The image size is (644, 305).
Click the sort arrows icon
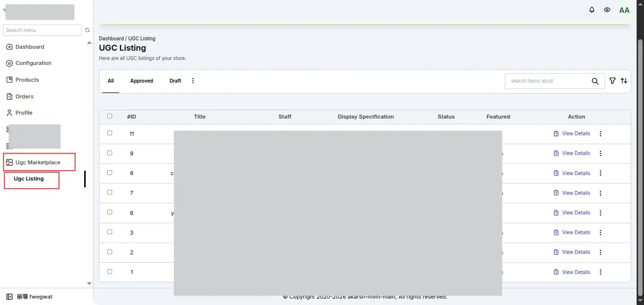(624, 81)
